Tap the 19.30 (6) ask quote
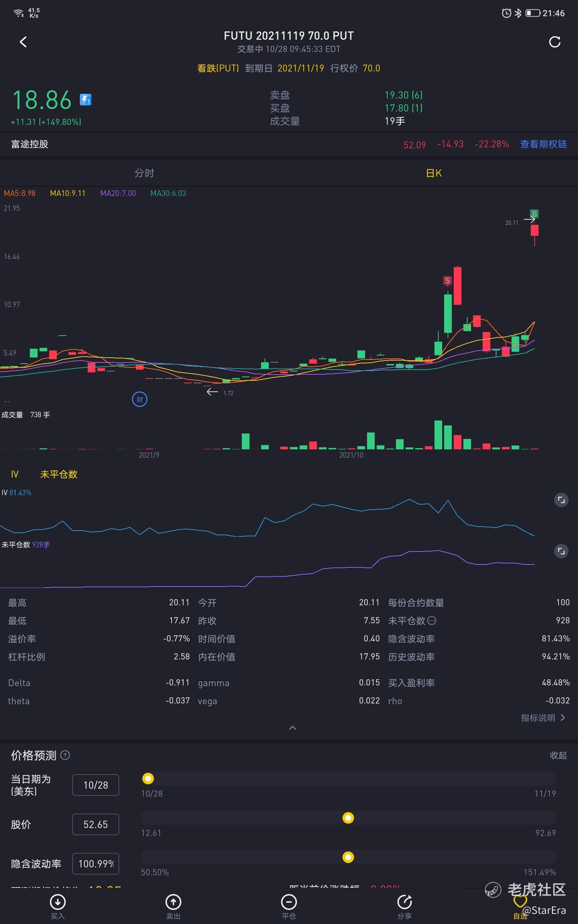Screen dimensions: 578x924 point(403,95)
